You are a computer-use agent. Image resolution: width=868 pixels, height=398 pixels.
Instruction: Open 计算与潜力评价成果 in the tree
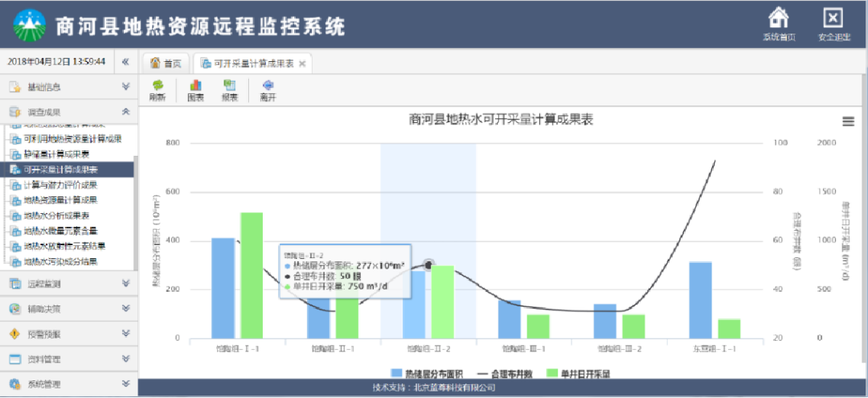pos(61,185)
